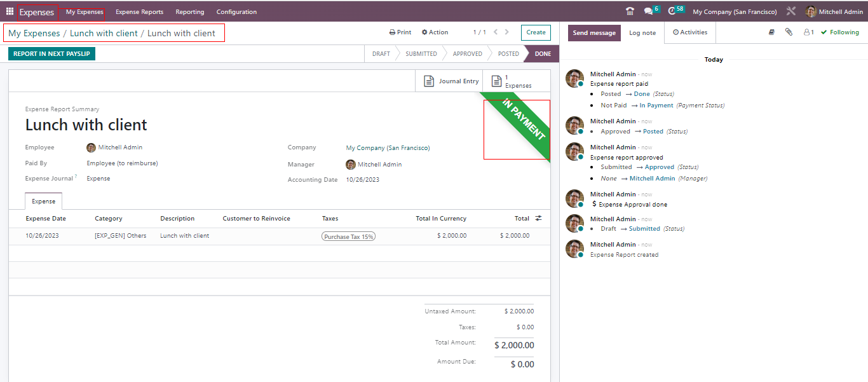The image size is (868, 382).
Task: Click the Report in Next Payslip button
Action: pyautogui.click(x=51, y=54)
